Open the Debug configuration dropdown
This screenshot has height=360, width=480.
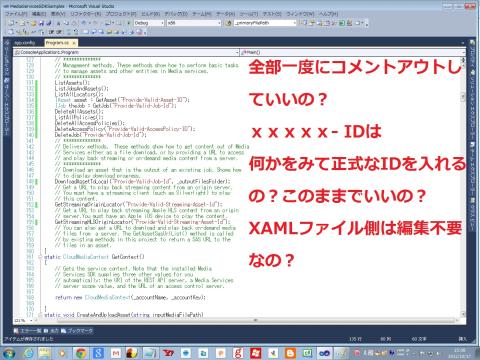click(x=149, y=23)
